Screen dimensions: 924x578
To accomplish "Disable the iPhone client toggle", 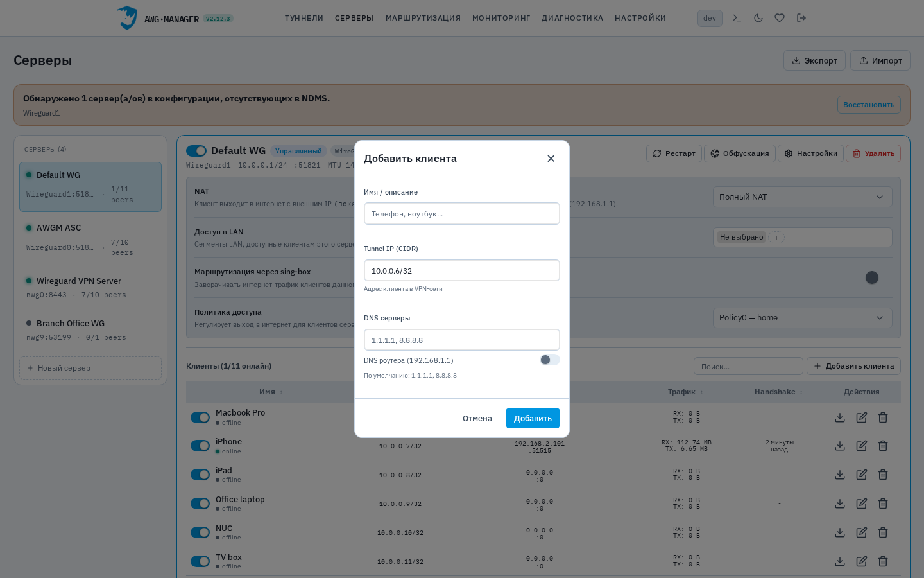I will 200,446.
